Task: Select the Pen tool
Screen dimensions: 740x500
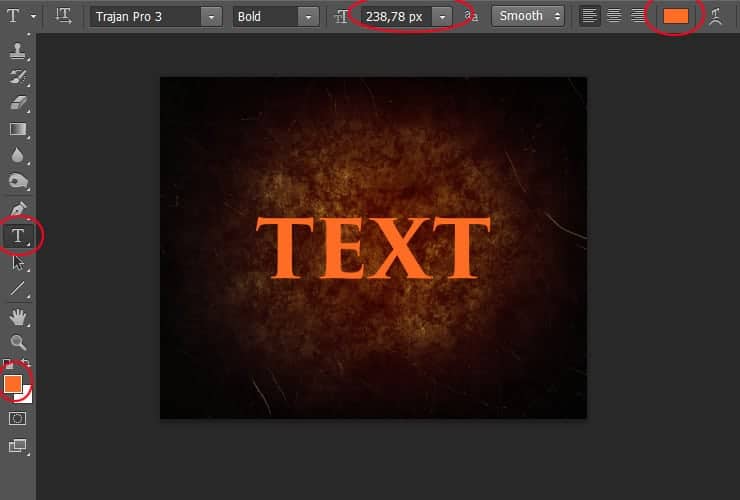Action: [x=18, y=209]
